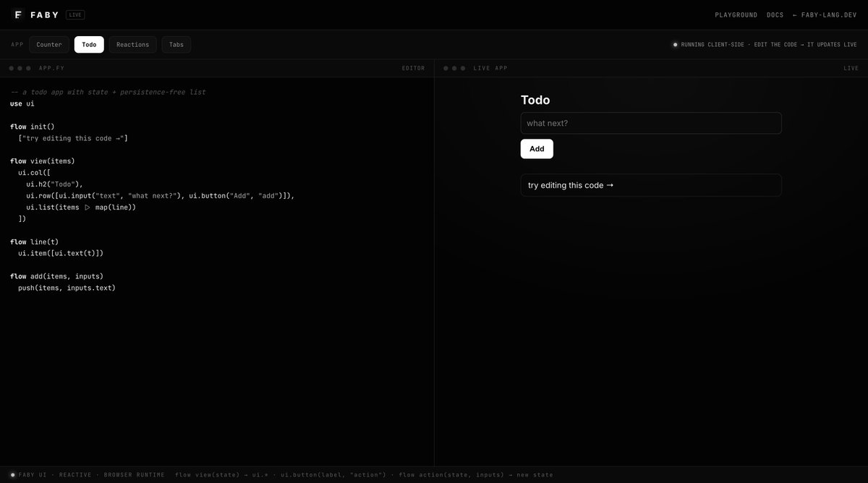The width and height of the screenshot is (868, 483).
Task: Click the 'what next?' input field
Action: click(651, 123)
